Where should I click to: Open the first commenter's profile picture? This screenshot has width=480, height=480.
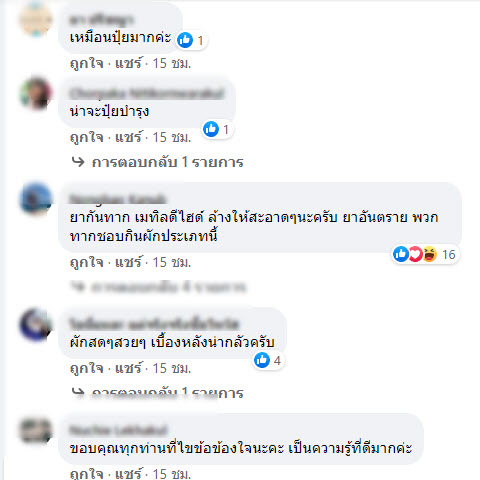tap(36, 19)
